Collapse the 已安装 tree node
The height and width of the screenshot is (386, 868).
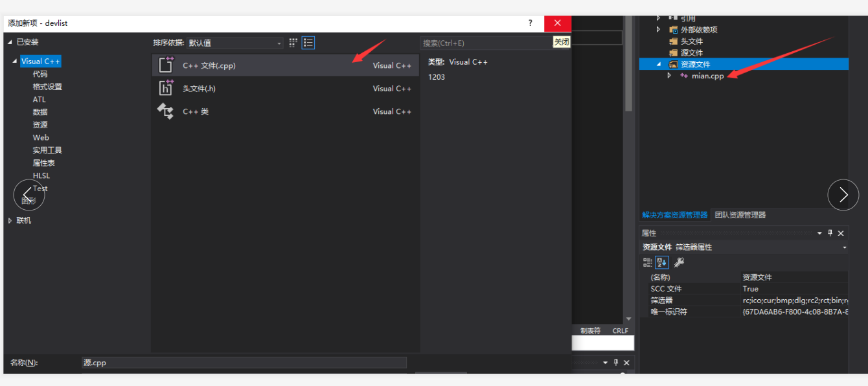click(x=10, y=42)
